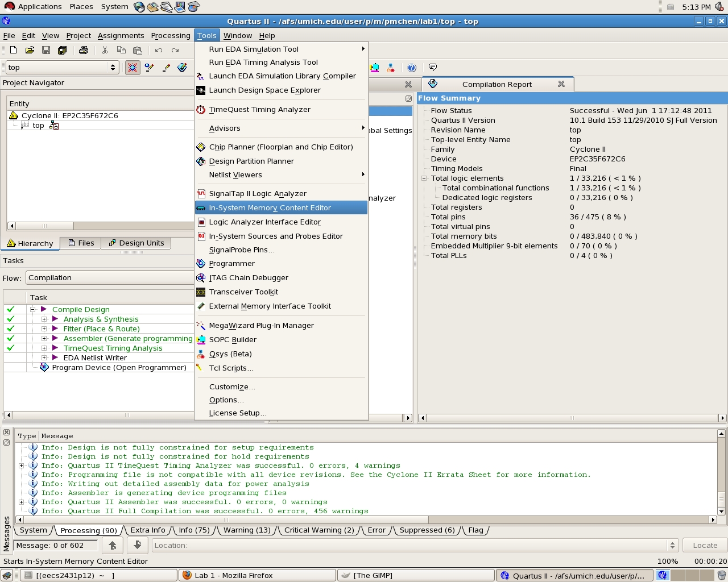Click the speech bubble message toolbar icon
Screen dimensions: 728x582
point(433,68)
